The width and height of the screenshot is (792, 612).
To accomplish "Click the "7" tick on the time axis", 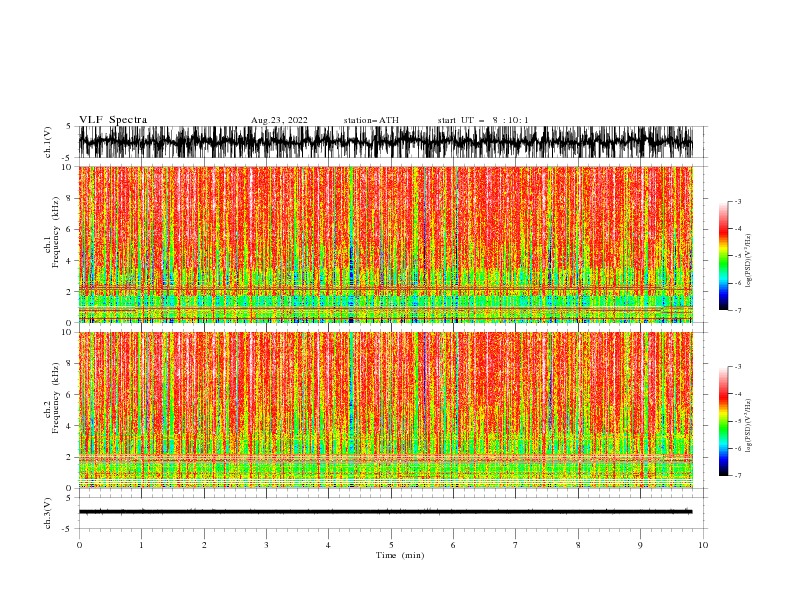I will coord(515,545).
